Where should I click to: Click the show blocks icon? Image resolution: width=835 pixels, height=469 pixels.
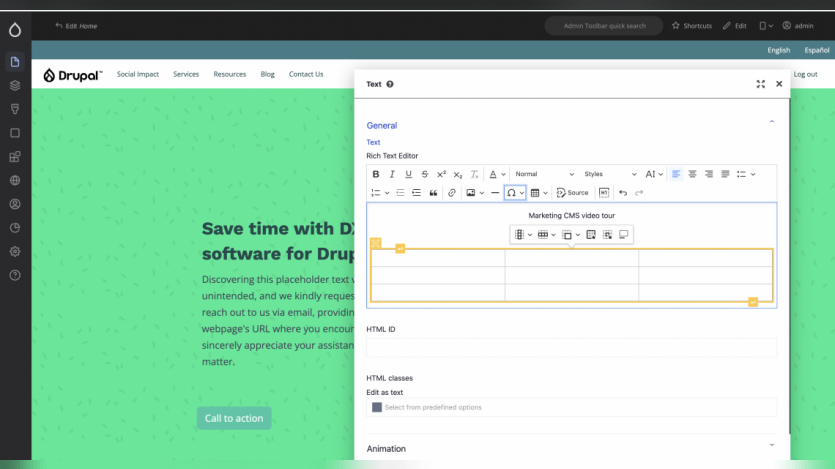604,193
